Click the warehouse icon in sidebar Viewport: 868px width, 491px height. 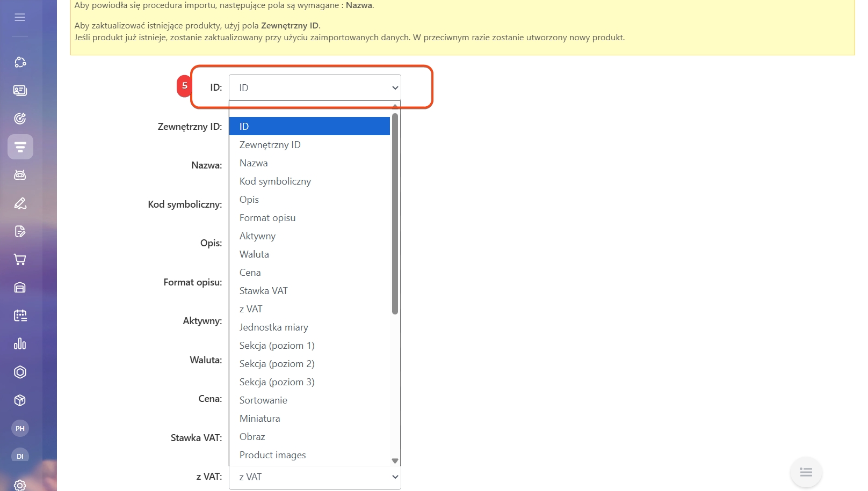pyautogui.click(x=20, y=288)
